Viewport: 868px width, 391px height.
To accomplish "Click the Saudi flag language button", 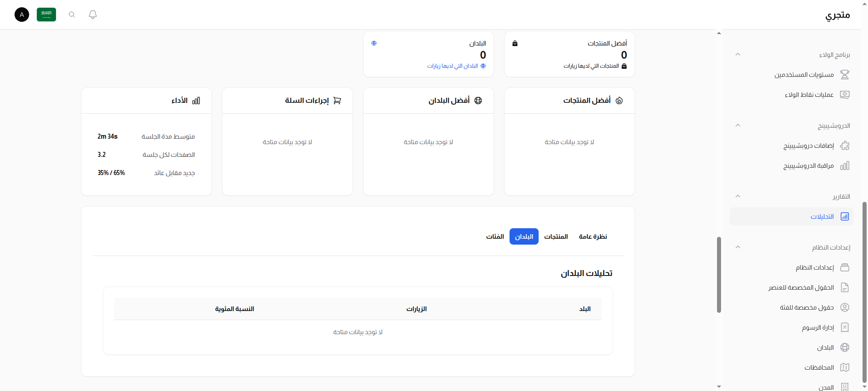I will coord(46,15).
